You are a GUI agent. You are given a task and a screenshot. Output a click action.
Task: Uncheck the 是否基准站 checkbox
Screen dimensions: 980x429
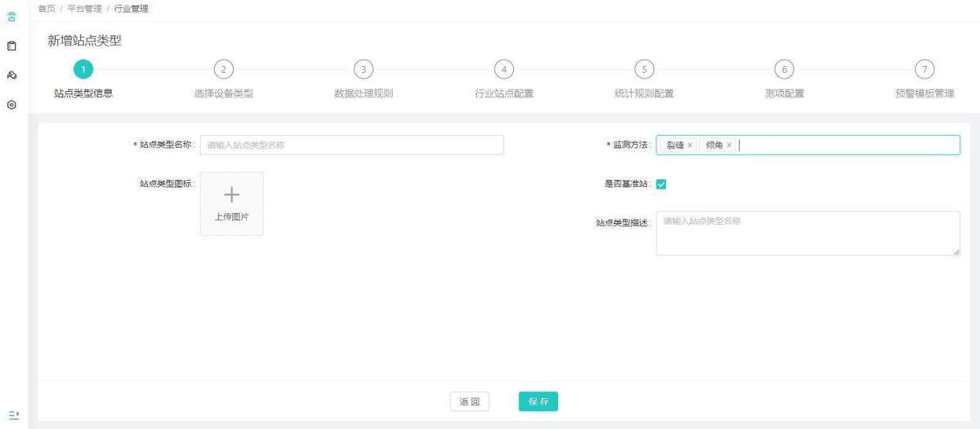click(660, 184)
